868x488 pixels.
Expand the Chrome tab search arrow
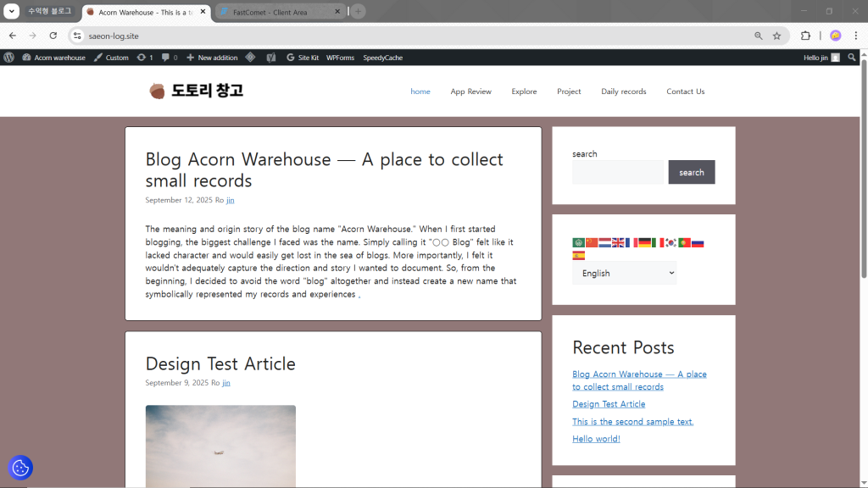tap(12, 11)
